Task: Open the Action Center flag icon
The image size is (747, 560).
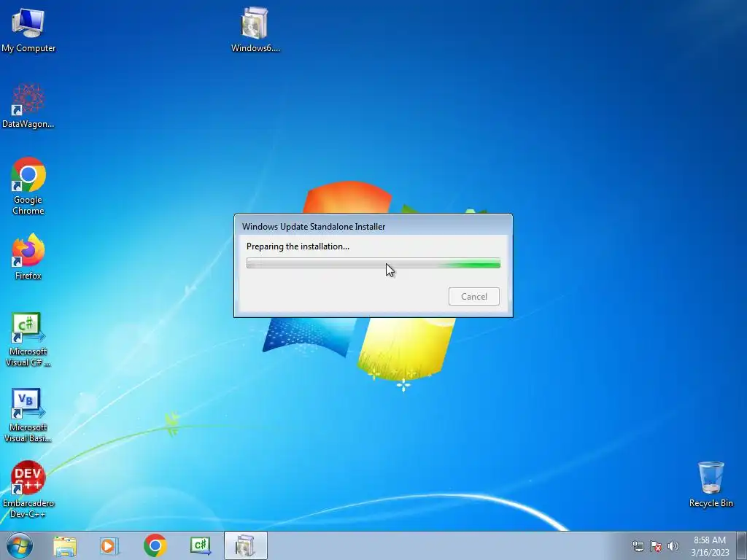Action: point(656,546)
